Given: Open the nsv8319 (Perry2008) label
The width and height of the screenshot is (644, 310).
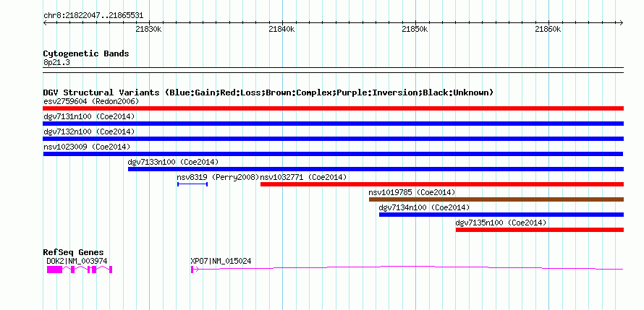Looking at the screenshot, I should (218, 177).
